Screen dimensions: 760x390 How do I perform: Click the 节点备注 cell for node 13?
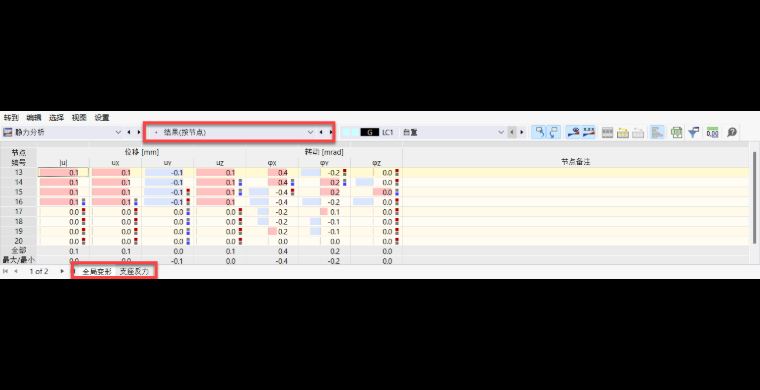click(576, 172)
